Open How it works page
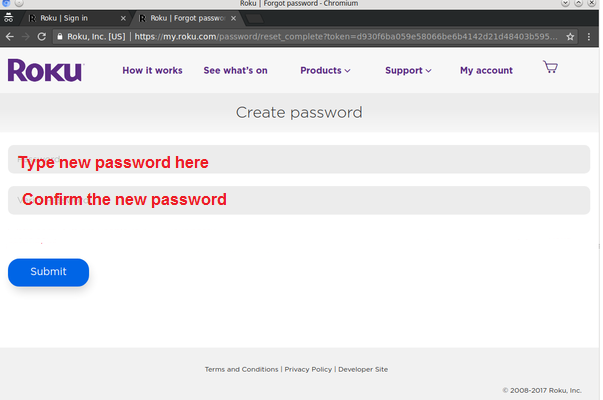This screenshot has height=400, width=603. point(152,70)
